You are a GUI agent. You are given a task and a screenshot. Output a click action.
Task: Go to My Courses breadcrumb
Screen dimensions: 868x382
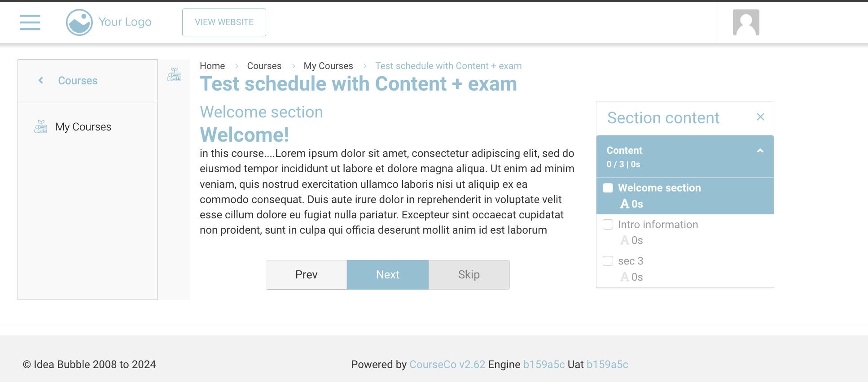pyautogui.click(x=328, y=66)
